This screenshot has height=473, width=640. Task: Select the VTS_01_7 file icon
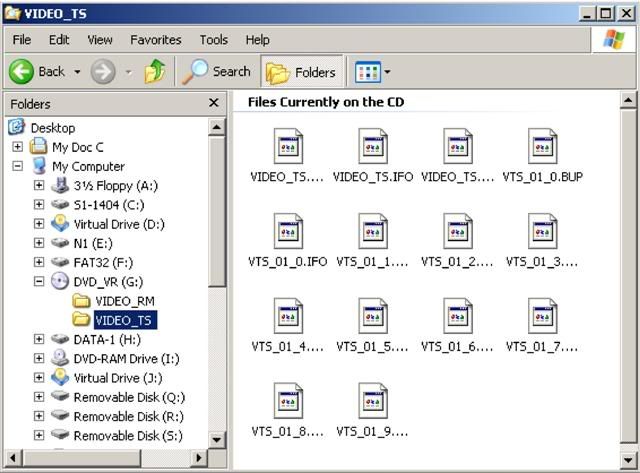542,316
